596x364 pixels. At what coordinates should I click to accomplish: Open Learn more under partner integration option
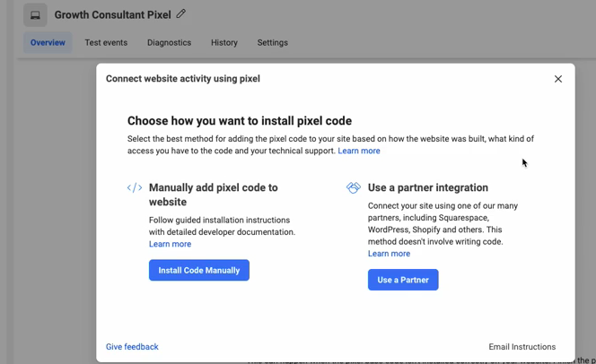coord(389,254)
